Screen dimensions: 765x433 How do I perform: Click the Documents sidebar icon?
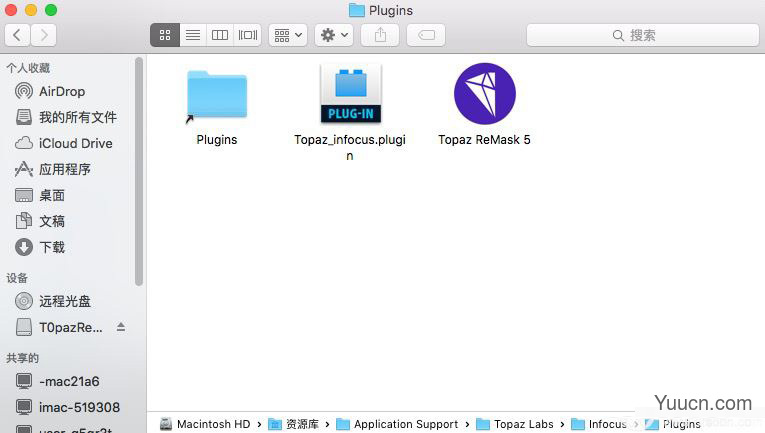pos(24,221)
